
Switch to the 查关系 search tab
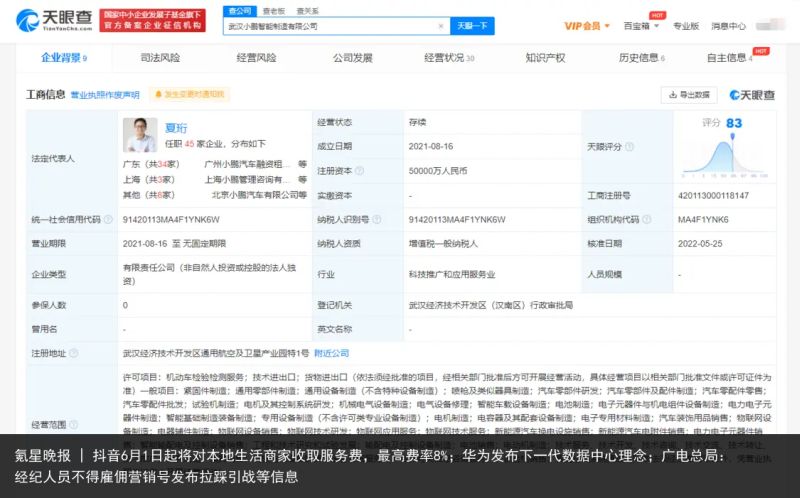click(x=307, y=11)
